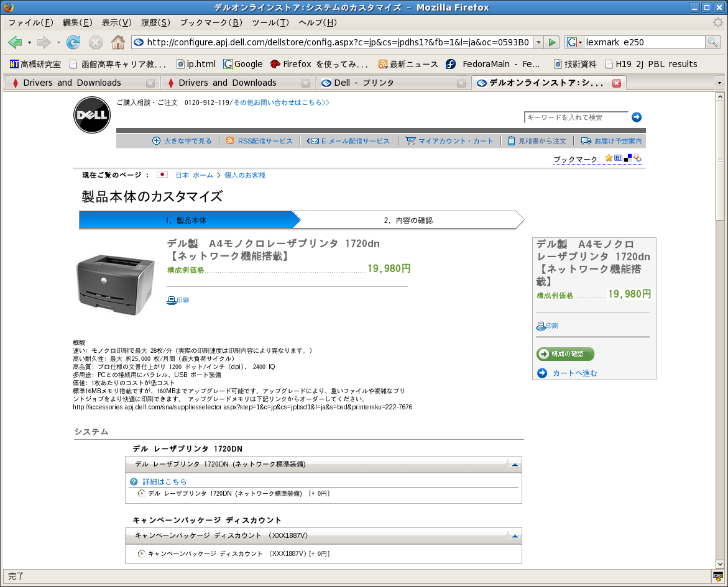
Task: Click the 1. 製品本体 step tab
Action: (x=186, y=221)
